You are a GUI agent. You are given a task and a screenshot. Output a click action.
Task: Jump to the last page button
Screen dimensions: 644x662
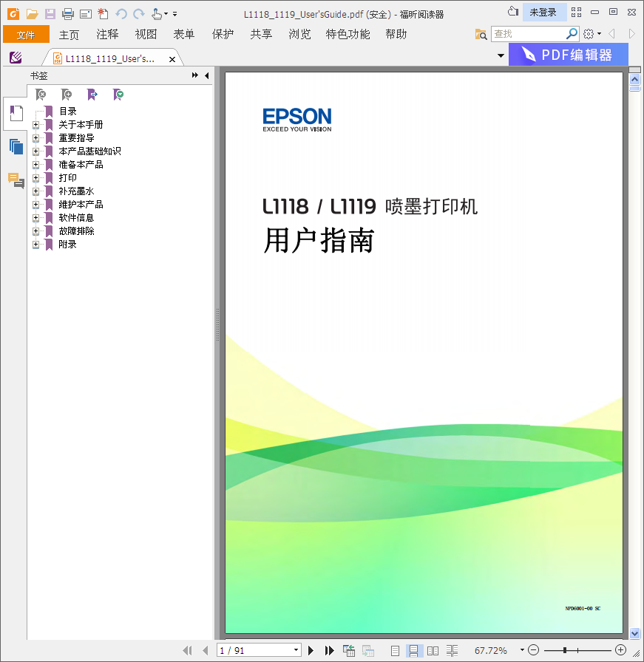coord(329,650)
